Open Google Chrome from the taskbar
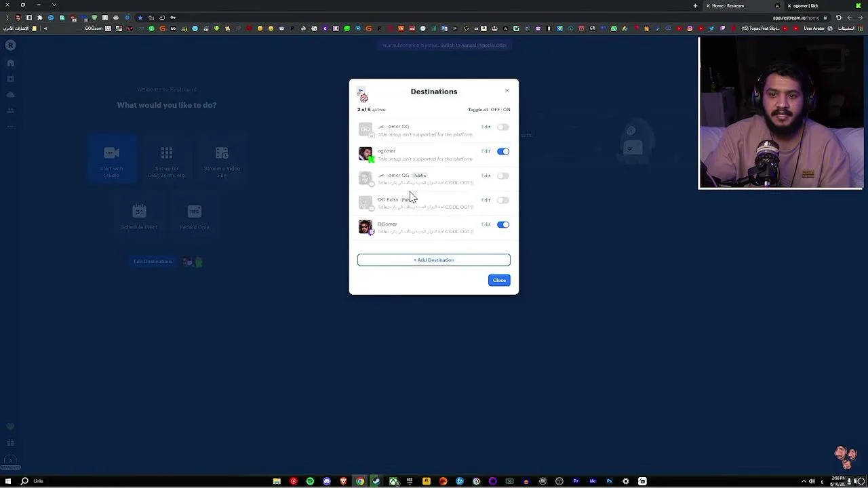868x488 pixels. (x=360, y=481)
